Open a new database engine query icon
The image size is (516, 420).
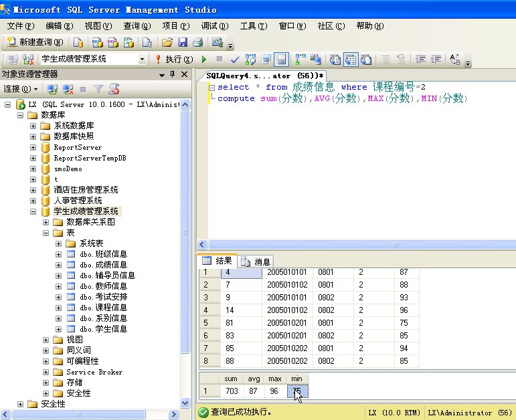coord(78,42)
